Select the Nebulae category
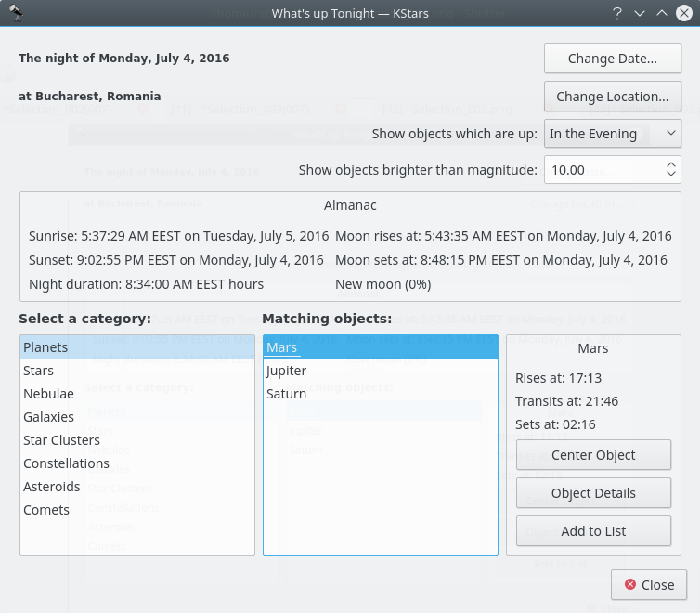Screen dimensions: 700x613 point(48,394)
